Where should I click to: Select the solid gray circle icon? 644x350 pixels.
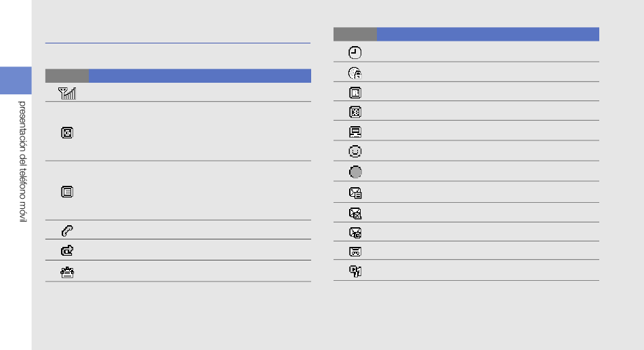(355, 172)
